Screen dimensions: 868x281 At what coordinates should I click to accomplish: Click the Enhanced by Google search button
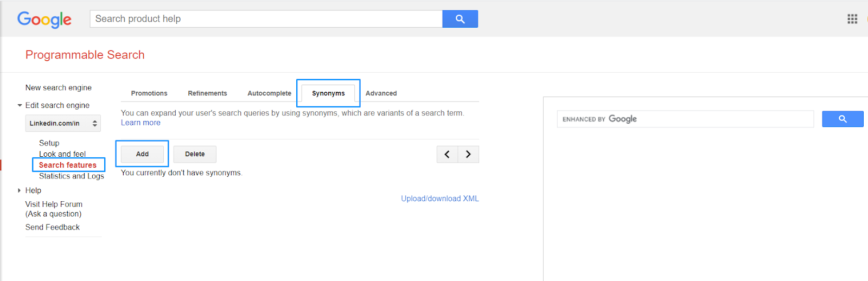click(842, 119)
